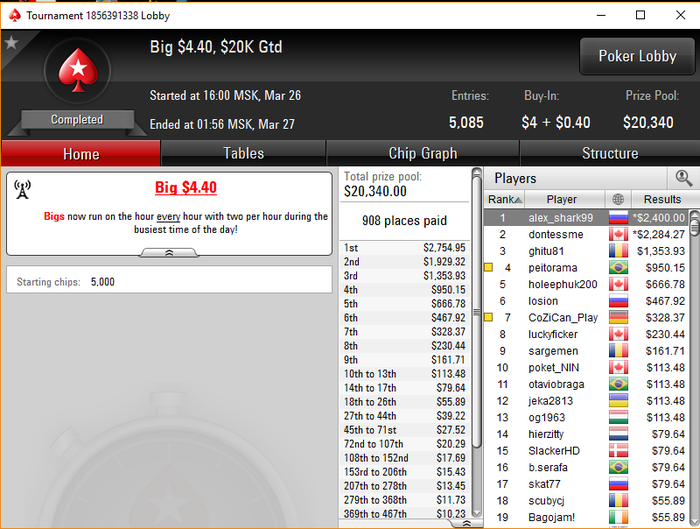Sort players by Rank column
The image size is (700, 529).
(504, 199)
